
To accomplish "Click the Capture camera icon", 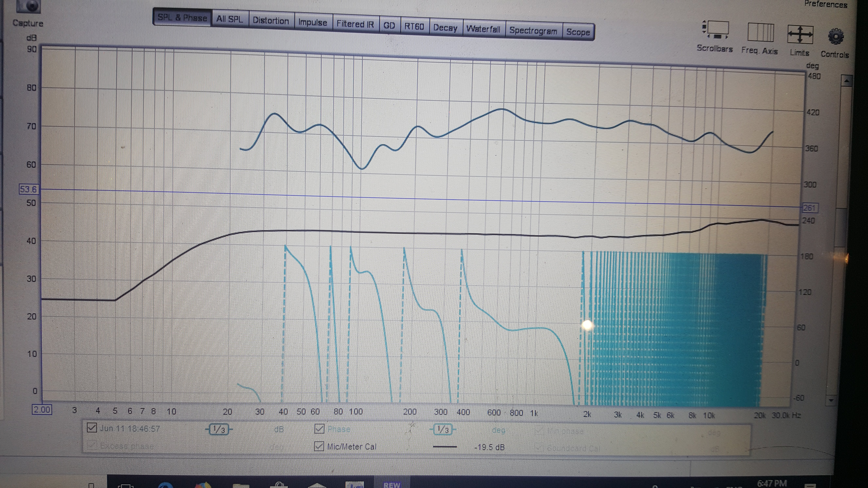I will 28,6.
